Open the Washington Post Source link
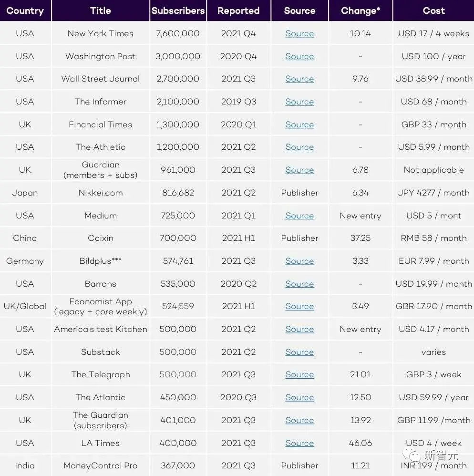The height and width of the screenshot is (476, 474). tap(299, 56)
